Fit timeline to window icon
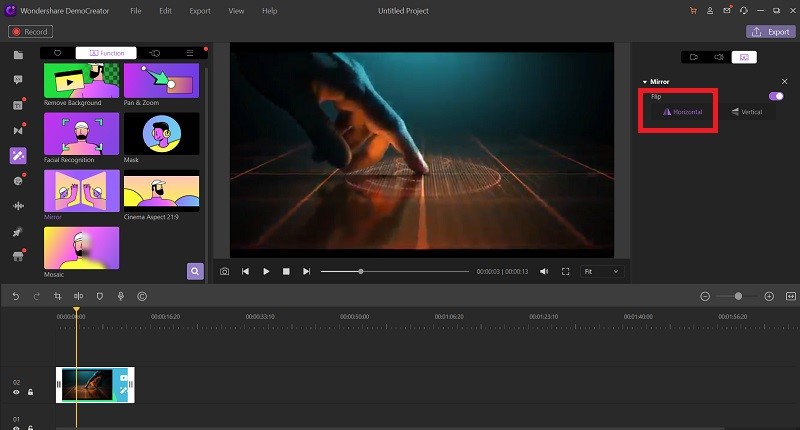Image resolution: width=800 pixels, height=430 pixels. [x=791, y=296]
